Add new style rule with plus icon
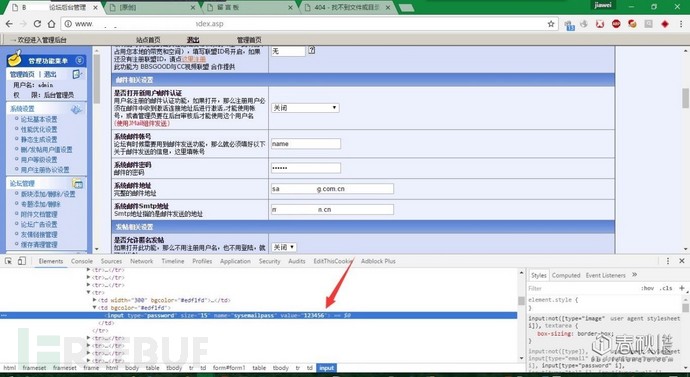Viewport: 690px width, 377px height. tap(682, 288)
